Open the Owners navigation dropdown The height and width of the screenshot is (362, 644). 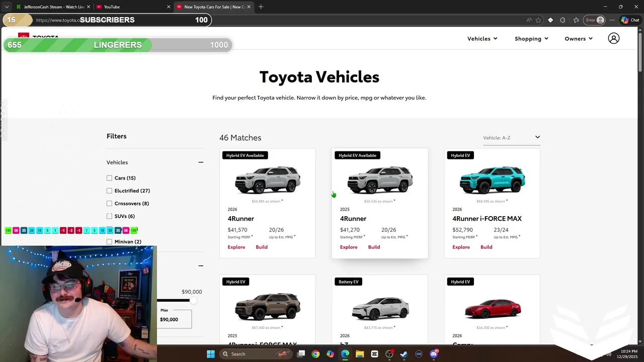click(x=579, y=39)
